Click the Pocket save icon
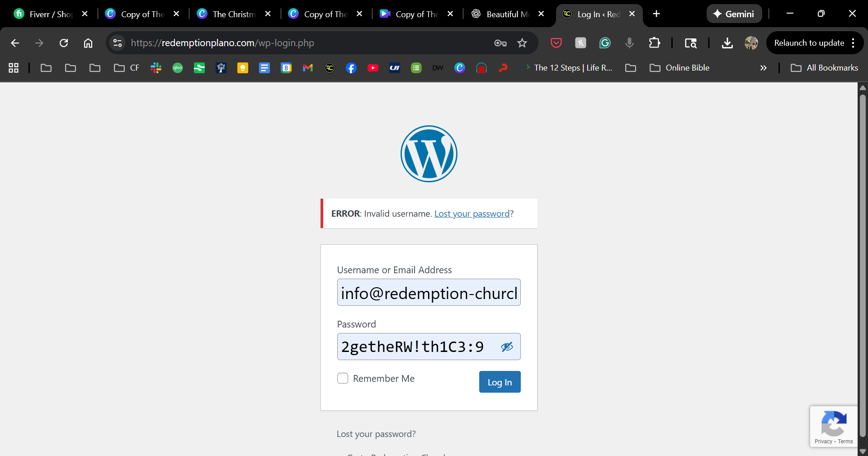The height and width of the screenshot is (456, 868). tap(556, 43)
